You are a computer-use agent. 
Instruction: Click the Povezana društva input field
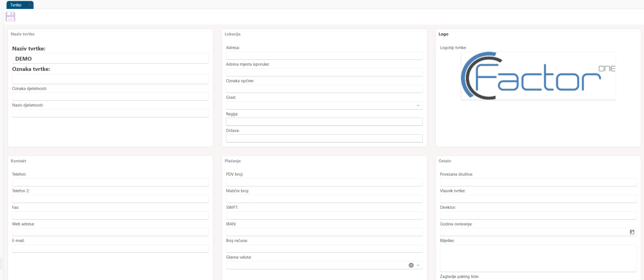click(x=538, y=182)
